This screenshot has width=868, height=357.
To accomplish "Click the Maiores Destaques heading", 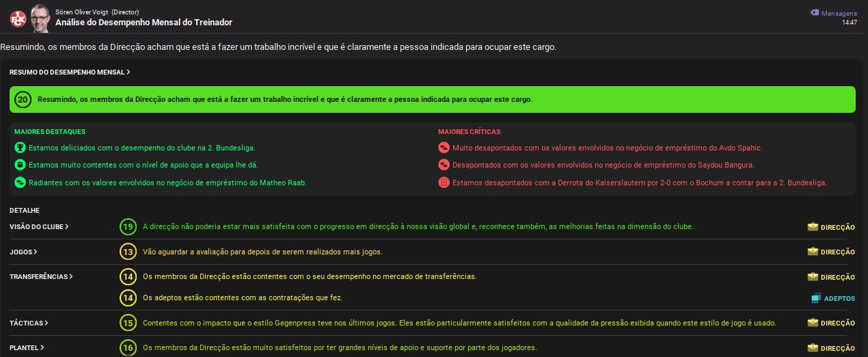I will point(50,131).
